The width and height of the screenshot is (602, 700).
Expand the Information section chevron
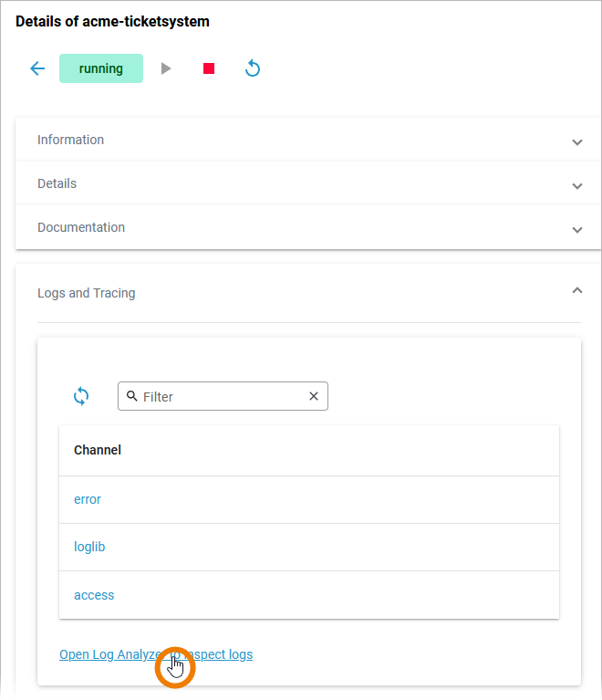coord(576,141)
